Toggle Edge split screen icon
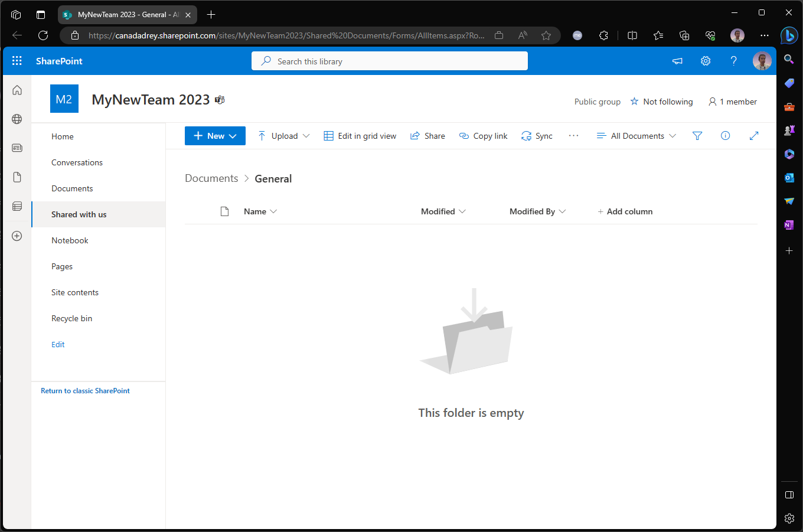 (632, 35)
